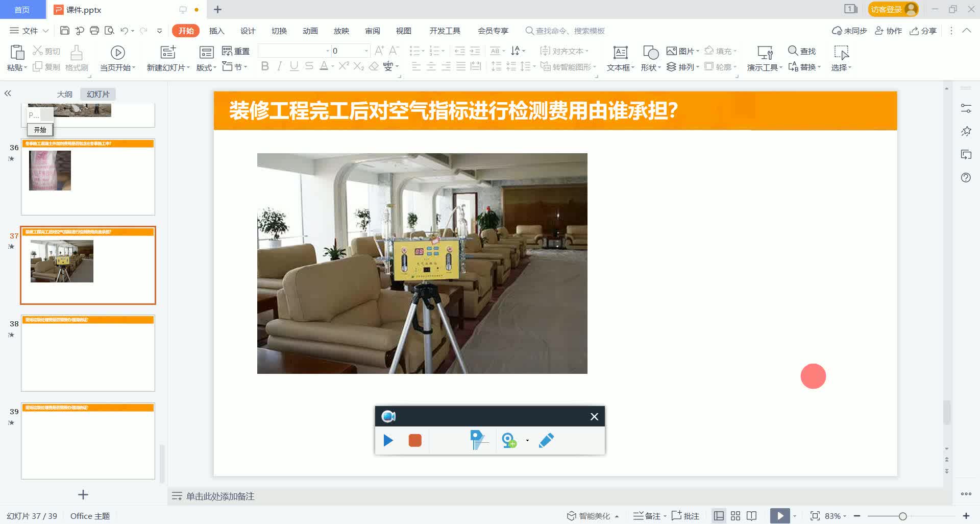
Task: Click the Cut (剪切) scissors icon
Action: pyautogui.click(x=38, y=51)
